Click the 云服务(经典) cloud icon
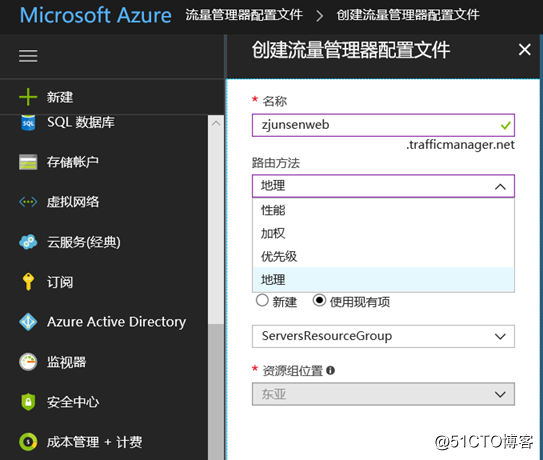Image resolution: width=543 pixels, height=460 pixels. click(28, 242)
